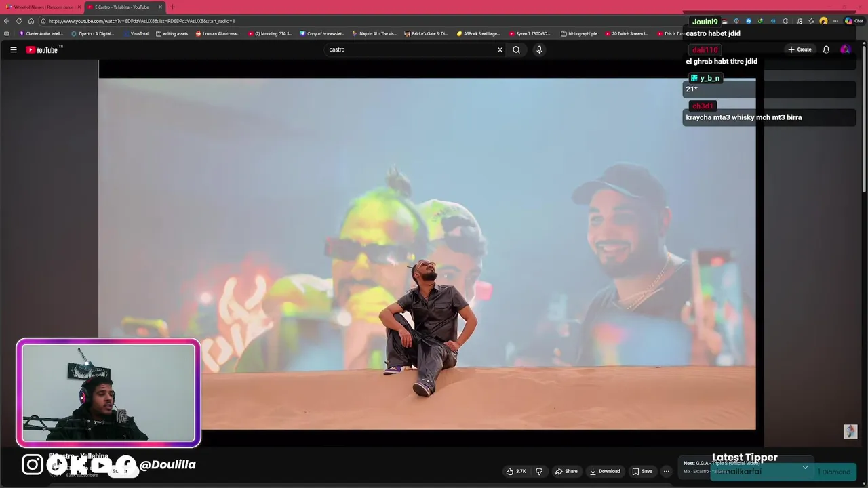Open 'Clavier Arabe Intell...' bookmark
868x488 pixels.
point(41,33)
